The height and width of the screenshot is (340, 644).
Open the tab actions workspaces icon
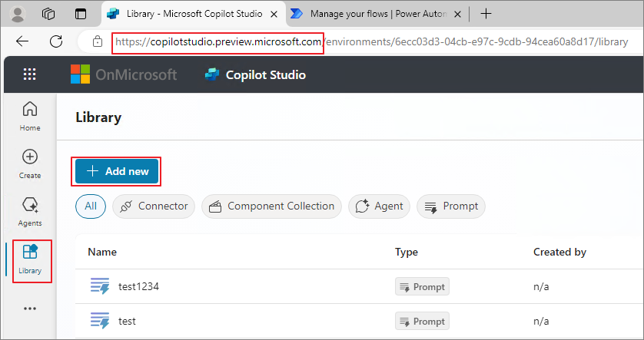pyautogui.click(x=48, y=14)
